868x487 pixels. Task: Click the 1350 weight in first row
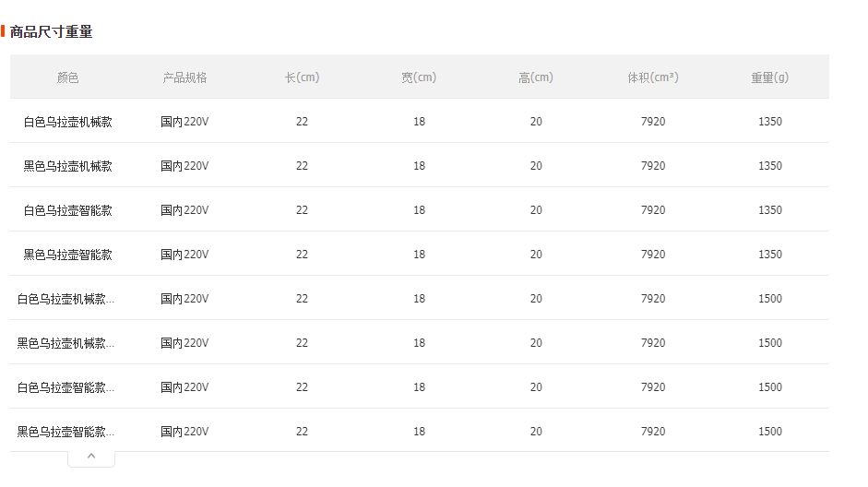click(x=770, y=122)
